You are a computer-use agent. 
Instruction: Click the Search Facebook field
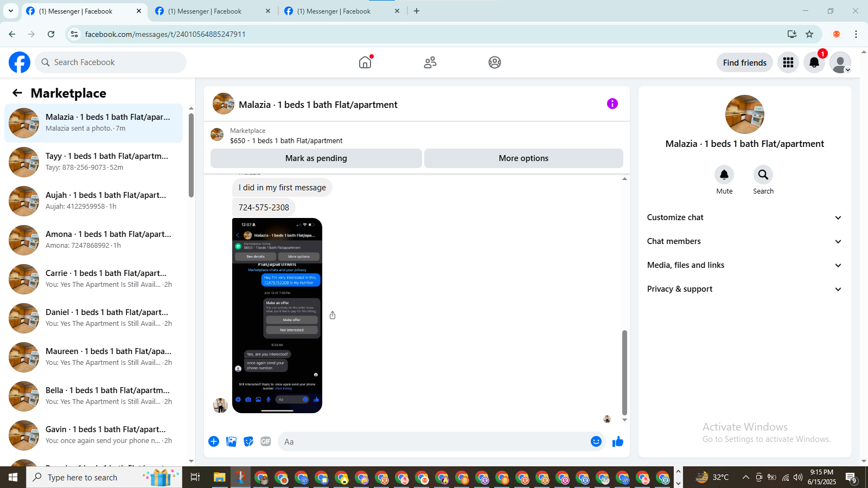[x=111, y=62]
